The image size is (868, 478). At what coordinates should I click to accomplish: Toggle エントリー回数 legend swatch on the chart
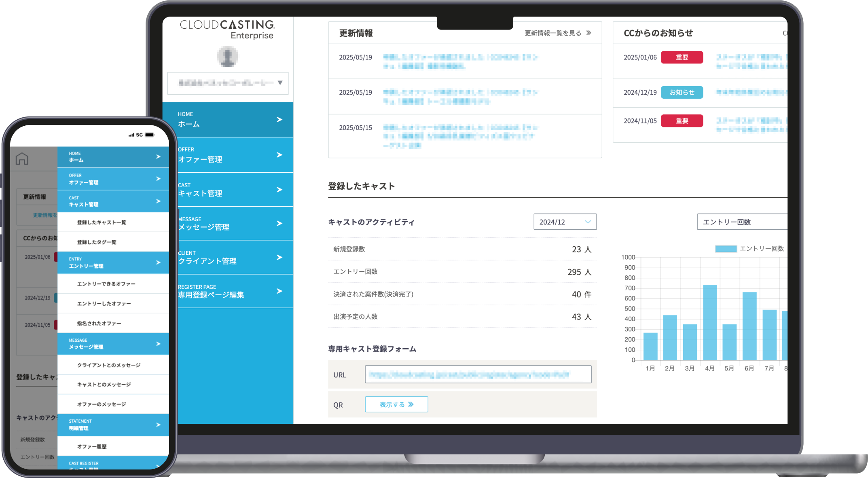click(726, 249)
